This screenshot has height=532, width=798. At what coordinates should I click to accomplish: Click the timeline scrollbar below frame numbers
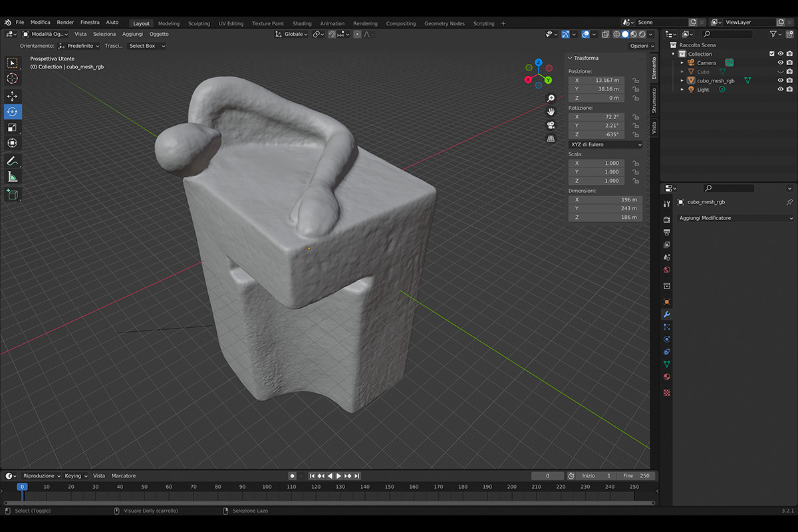coord(329,503)
